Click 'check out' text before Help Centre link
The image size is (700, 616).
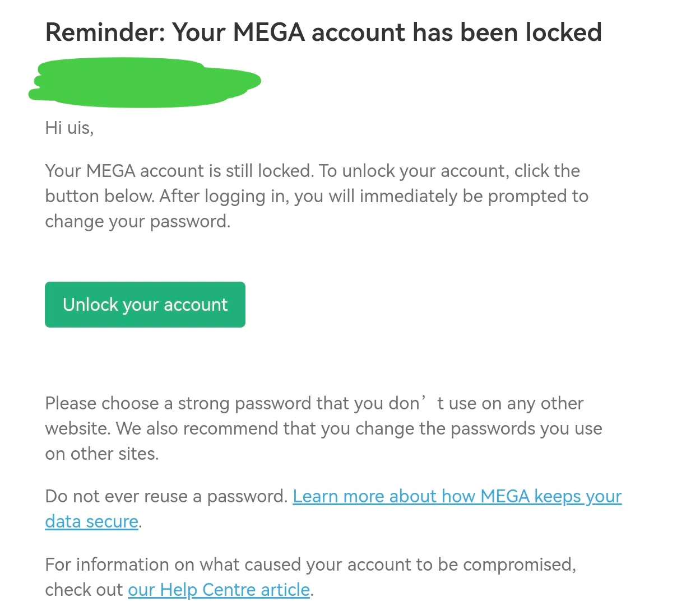[84, 590]
